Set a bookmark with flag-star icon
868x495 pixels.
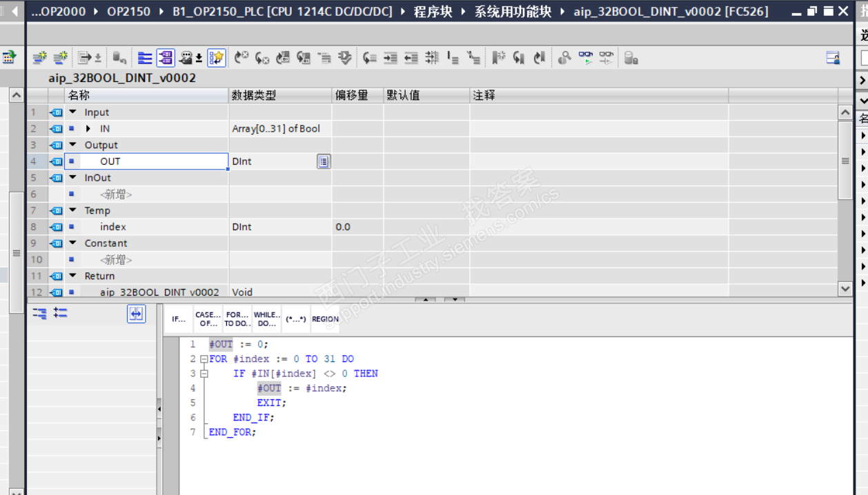click(499, 58)
